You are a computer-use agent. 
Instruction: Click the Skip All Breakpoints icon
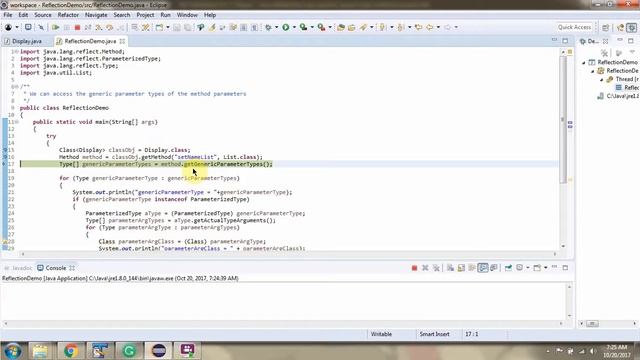[41, 27]
